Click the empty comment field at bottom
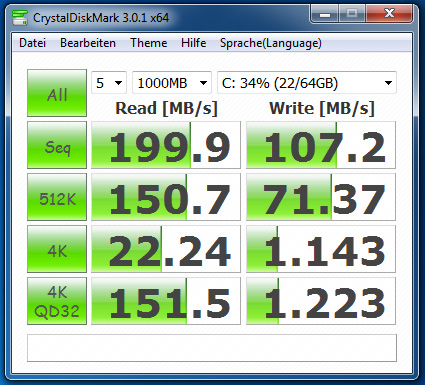 (x=212, y=348)
